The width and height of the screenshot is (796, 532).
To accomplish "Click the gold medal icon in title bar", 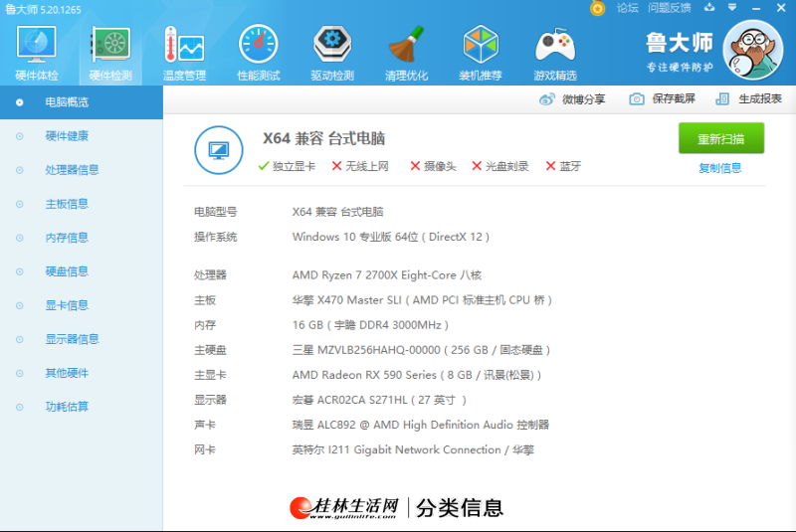I will 598,8.
